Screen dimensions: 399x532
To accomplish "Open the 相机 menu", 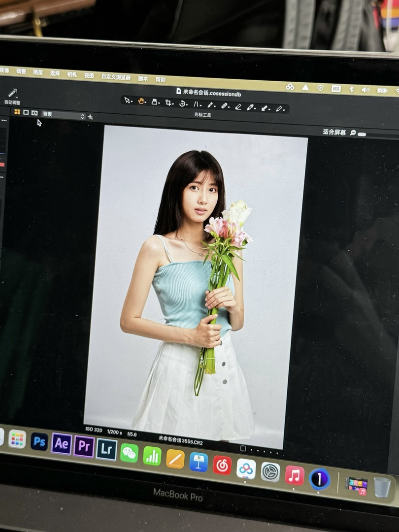I will [x=72, y=74].
